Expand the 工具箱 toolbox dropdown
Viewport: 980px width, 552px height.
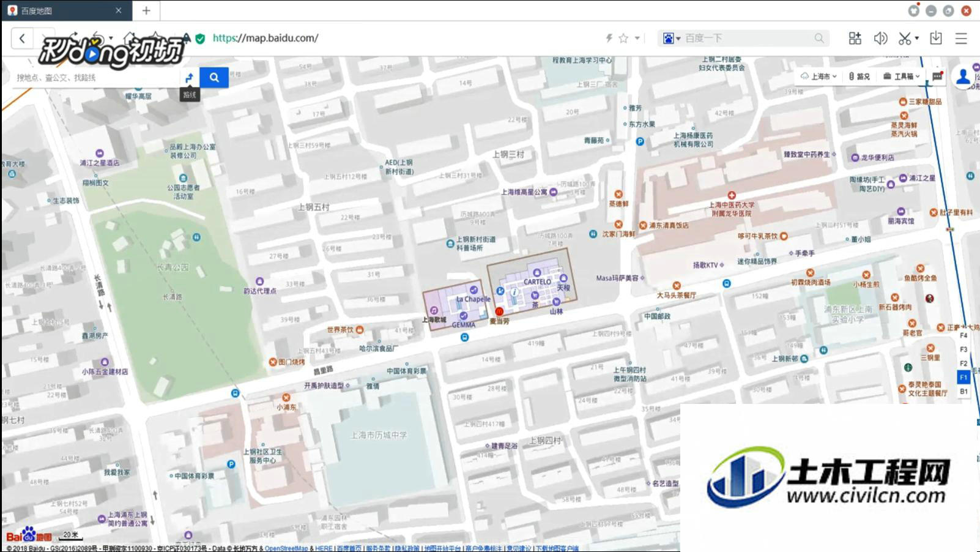click(902, 76)
